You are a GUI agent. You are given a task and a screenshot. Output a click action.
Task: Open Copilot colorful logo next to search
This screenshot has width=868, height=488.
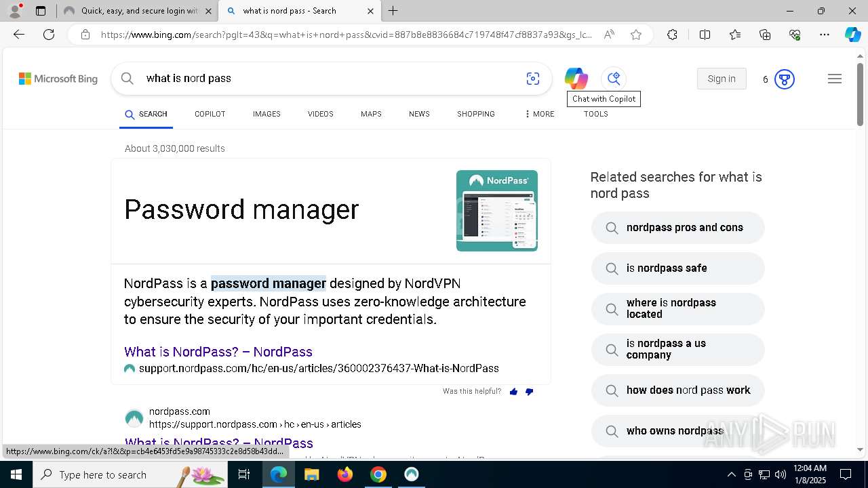coord(576,79)
